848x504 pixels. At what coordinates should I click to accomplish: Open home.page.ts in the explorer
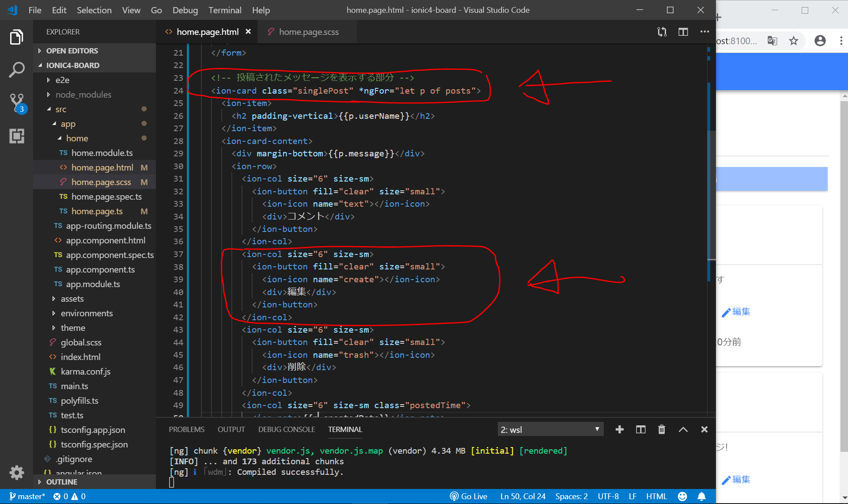(97, 211)
